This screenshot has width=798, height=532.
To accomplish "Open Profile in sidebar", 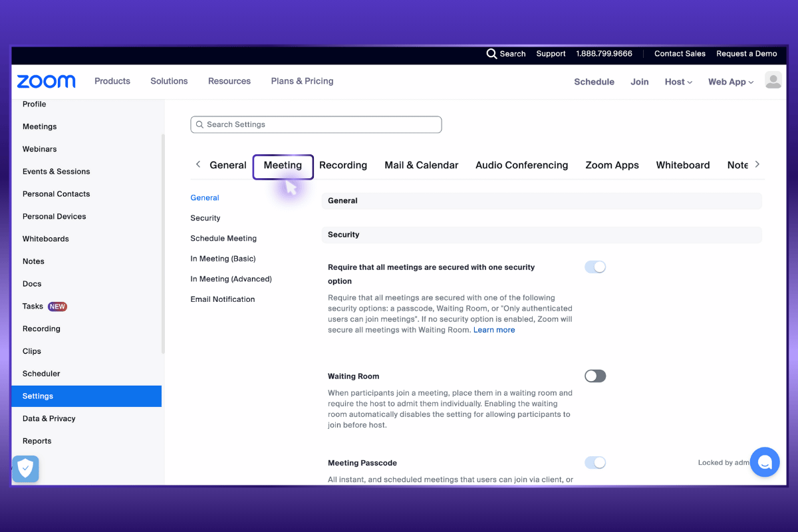I will [35, 104].
